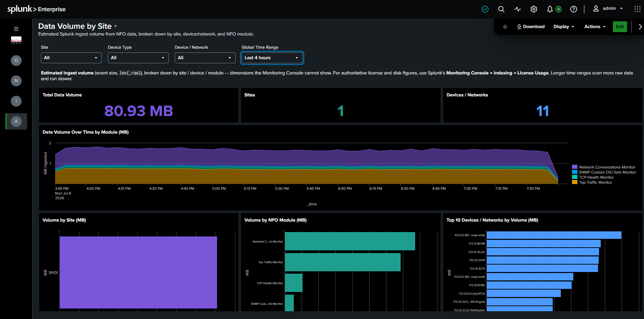644x319 pixels.
Task: Select the I sidebar circle icon
Action: tap(16, 101)
